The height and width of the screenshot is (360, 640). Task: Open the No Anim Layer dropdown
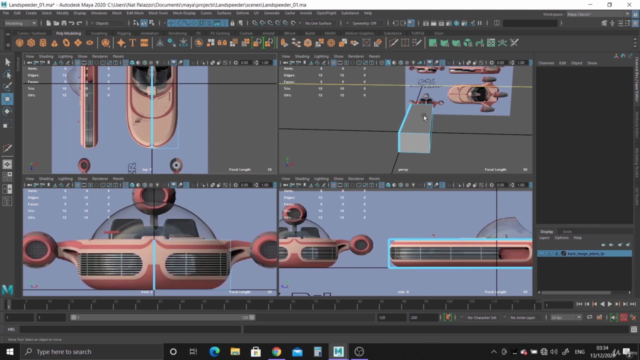[x=526, y=317]
